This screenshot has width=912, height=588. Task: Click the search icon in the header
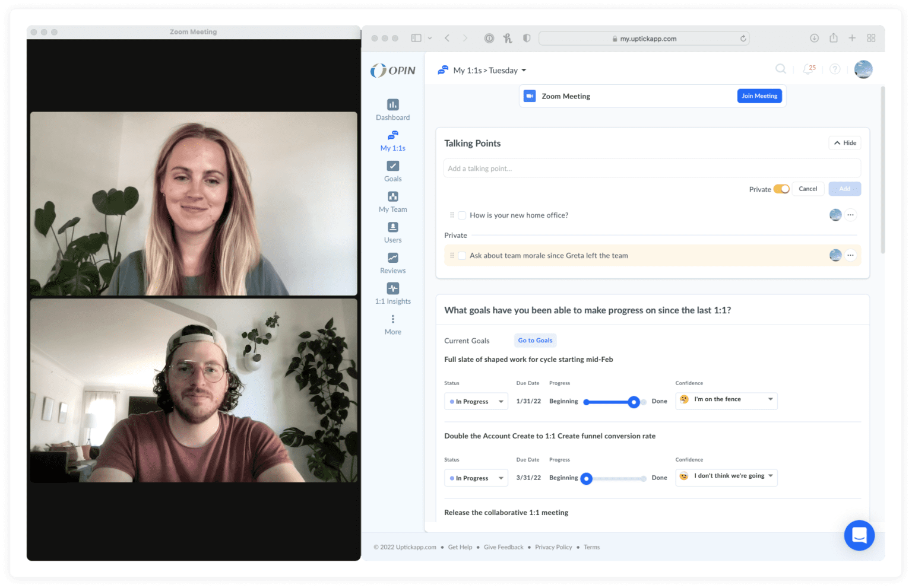(x=781, y=69)
